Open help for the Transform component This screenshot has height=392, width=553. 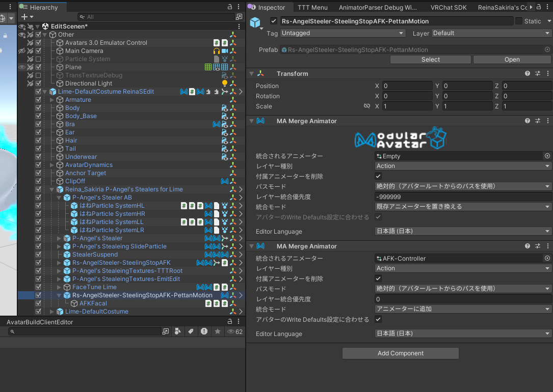point(527,74)
